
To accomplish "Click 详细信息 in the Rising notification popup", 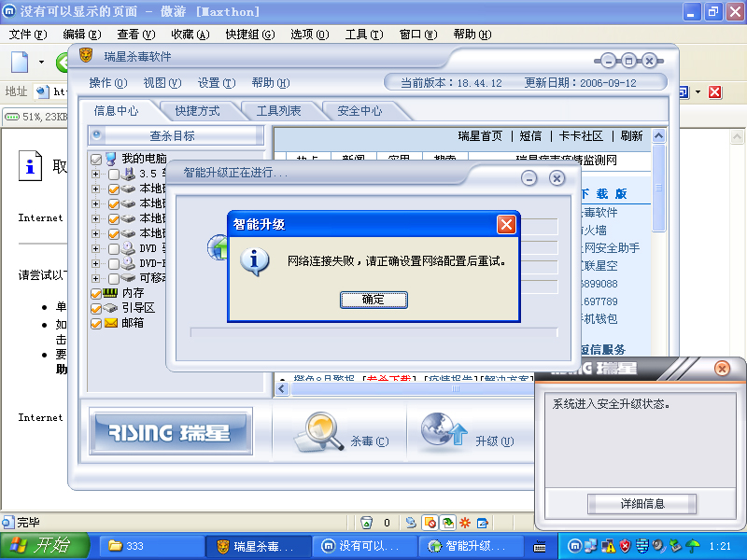I will (x=642, y=504).
